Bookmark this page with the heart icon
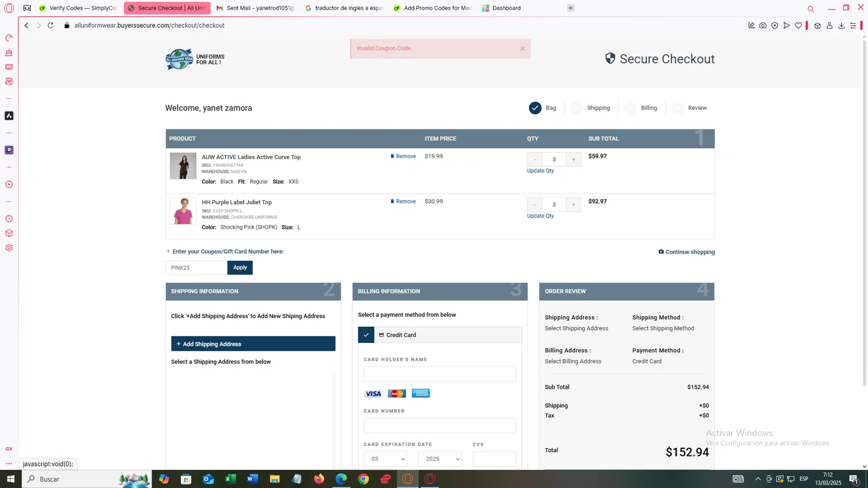Screen dimensions: 868x488 799,25
